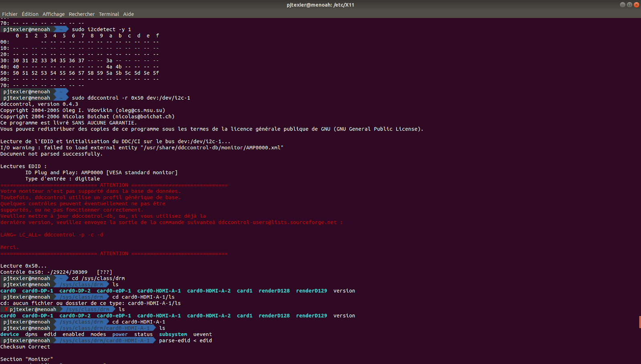Screen dimensions: 641x364
Task: Click ddccontrol-users@lists.sourceforge.net address
Action: (278, 222)
